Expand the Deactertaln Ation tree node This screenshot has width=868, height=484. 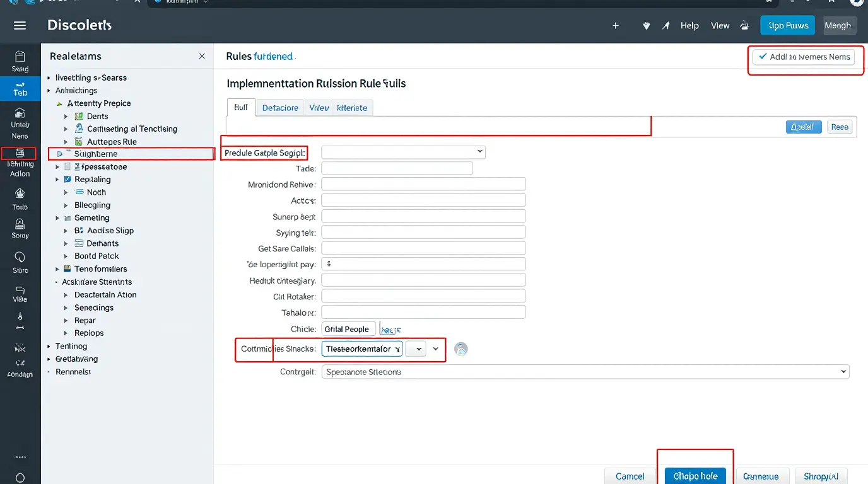coord(66,295)
